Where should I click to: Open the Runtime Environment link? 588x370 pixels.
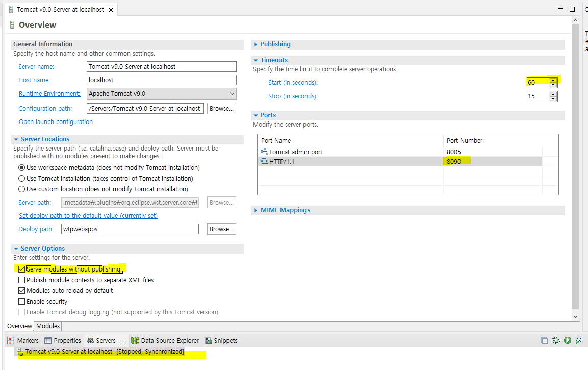[x=49, y=94]
